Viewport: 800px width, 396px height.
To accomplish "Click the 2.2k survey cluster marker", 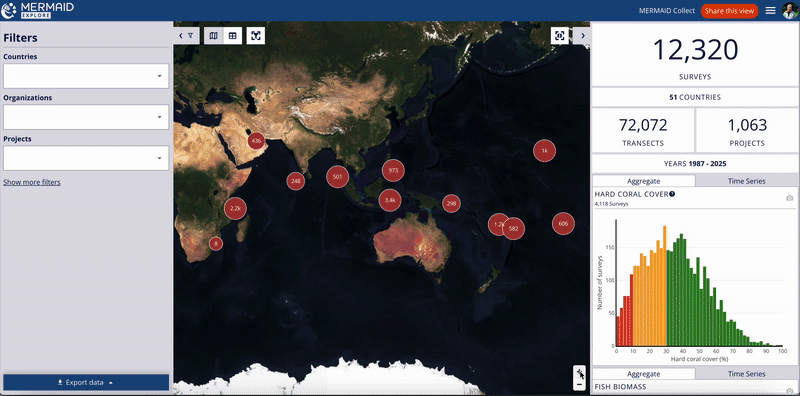I will (x=235, y=208).
